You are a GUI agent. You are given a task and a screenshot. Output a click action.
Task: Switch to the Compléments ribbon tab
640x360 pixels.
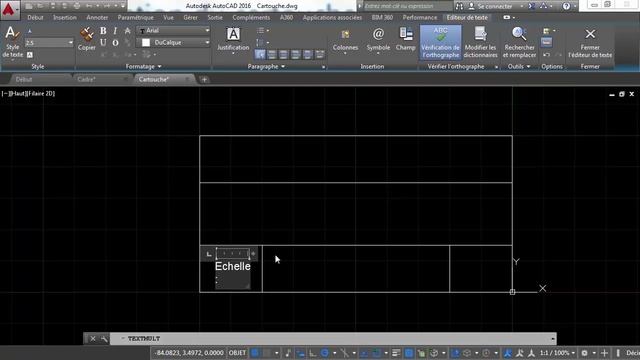click(x=251, y=18)
